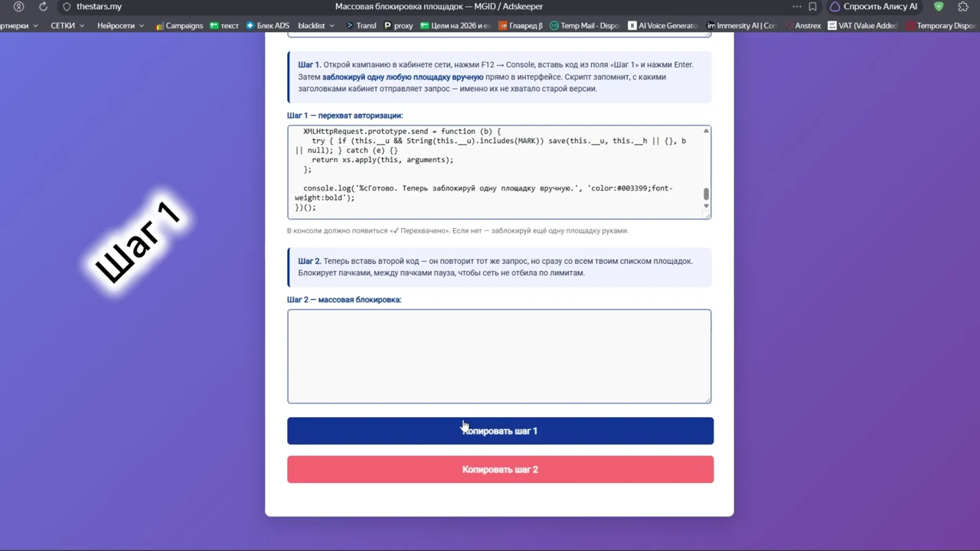
Task: Open the 'Цели на 2026' bookmark
Action: click(456, 26)
